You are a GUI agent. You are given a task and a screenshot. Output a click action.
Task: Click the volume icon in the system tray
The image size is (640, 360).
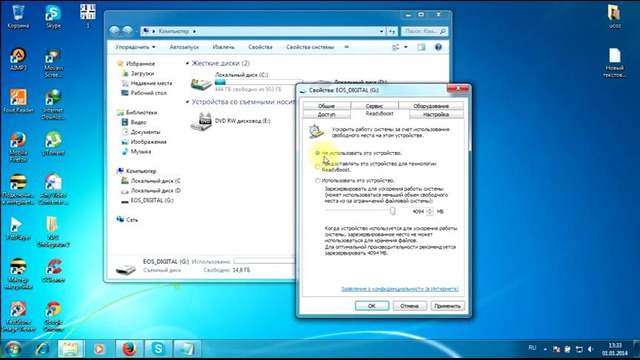(x=590, y=349)
